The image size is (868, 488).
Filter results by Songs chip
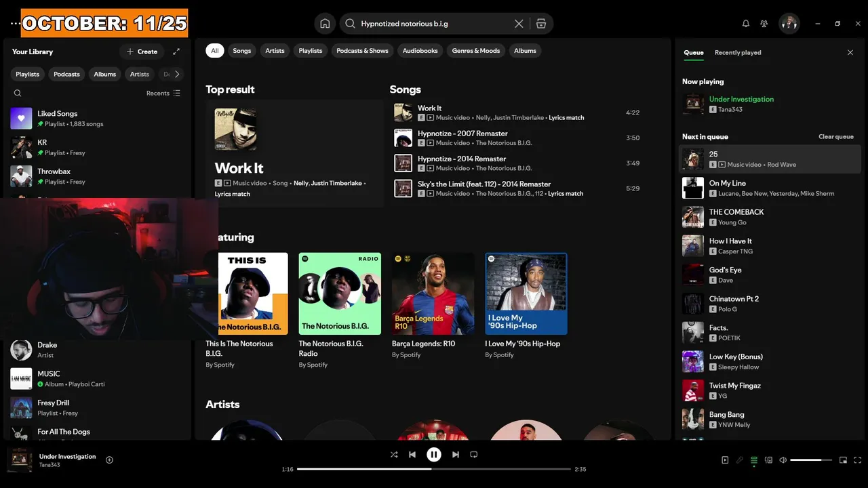click(242, 51)
